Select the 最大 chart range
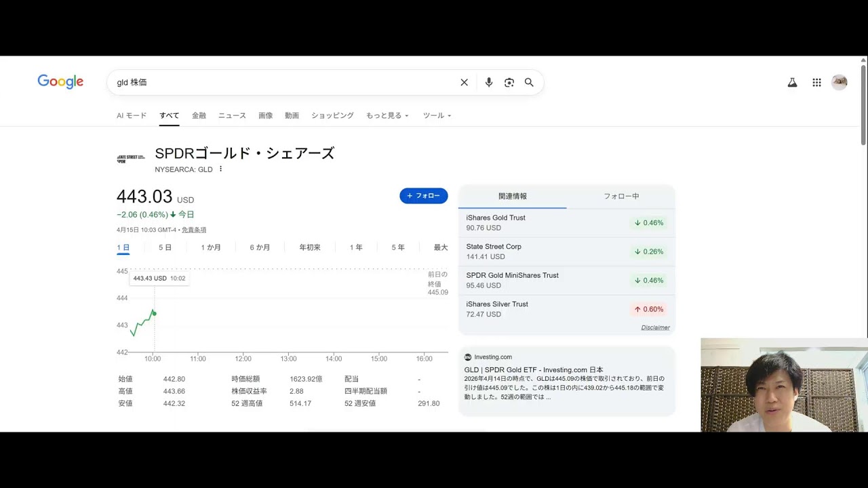868x488 pixels. pyautogui.click(x=441, y=247)
